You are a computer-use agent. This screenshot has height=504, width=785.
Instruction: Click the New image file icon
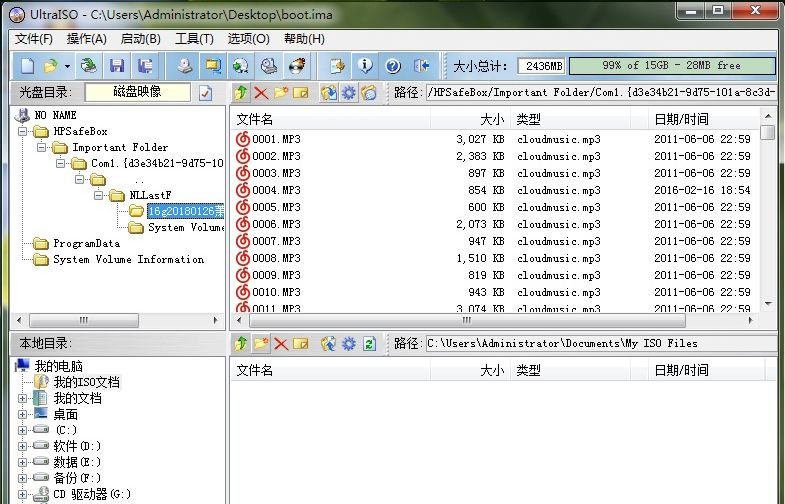[28, 66]
